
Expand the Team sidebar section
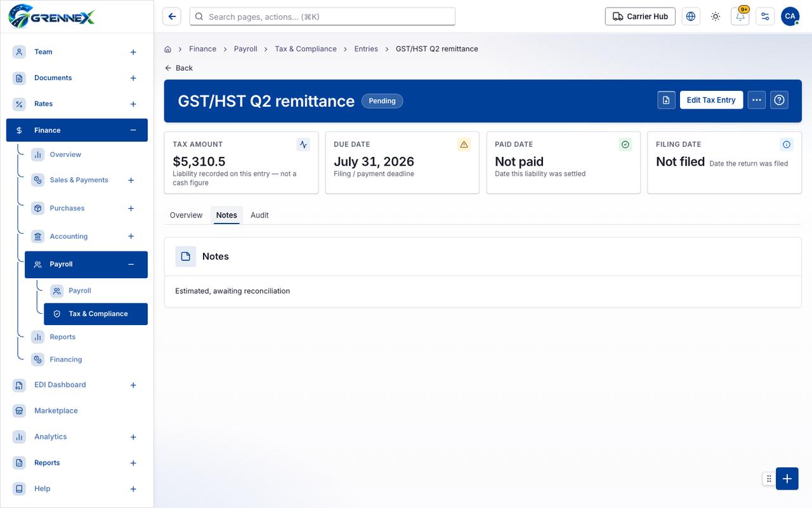133,52
